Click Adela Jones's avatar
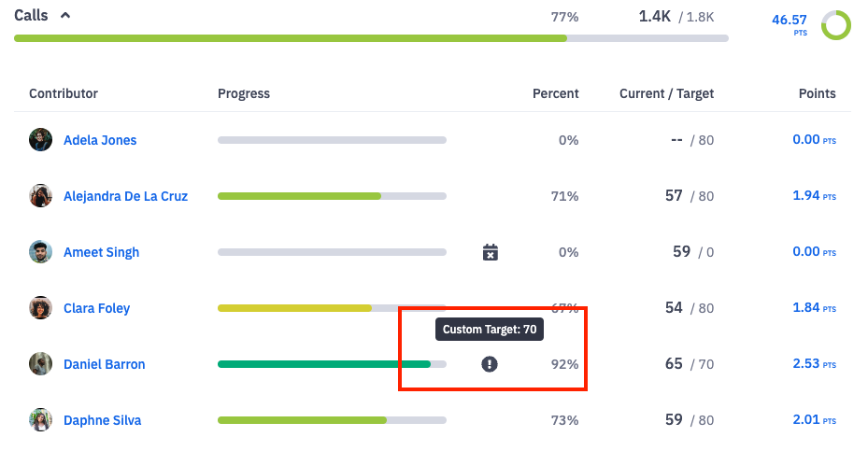 [x=40, y=140]
